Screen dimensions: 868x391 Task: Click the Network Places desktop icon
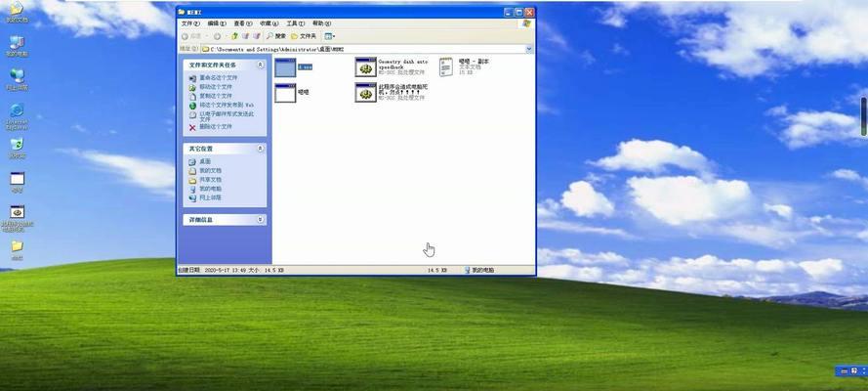(18, 76)
